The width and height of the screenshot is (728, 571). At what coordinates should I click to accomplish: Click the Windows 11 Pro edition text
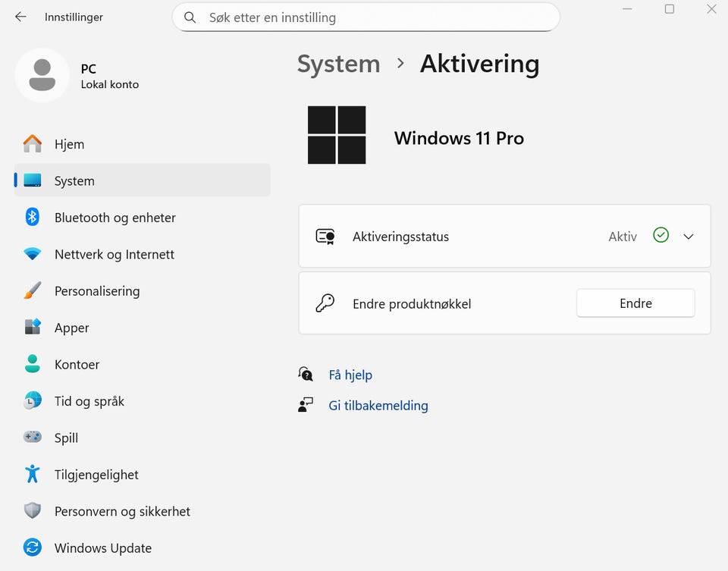coord(460,138)
